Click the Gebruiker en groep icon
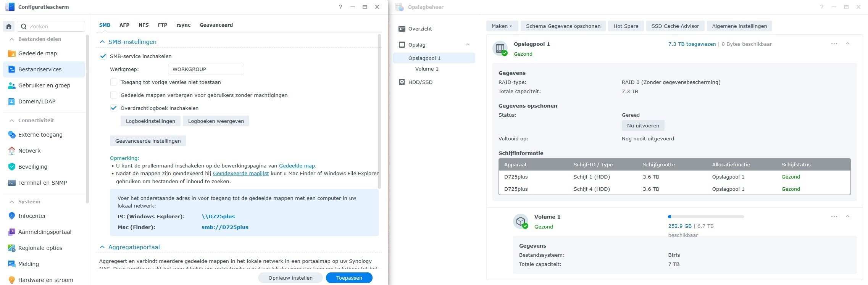868x285 pixels. click(12, 85)
